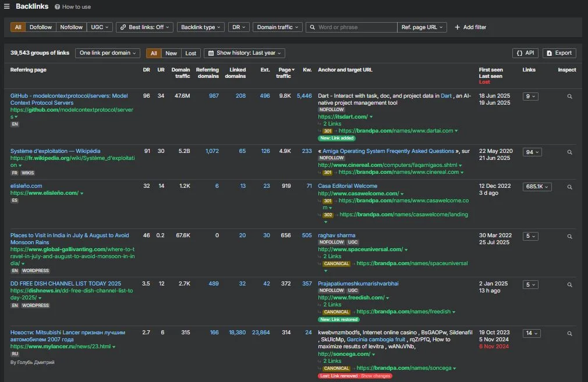Select the All link type filter

pos(18,27)
